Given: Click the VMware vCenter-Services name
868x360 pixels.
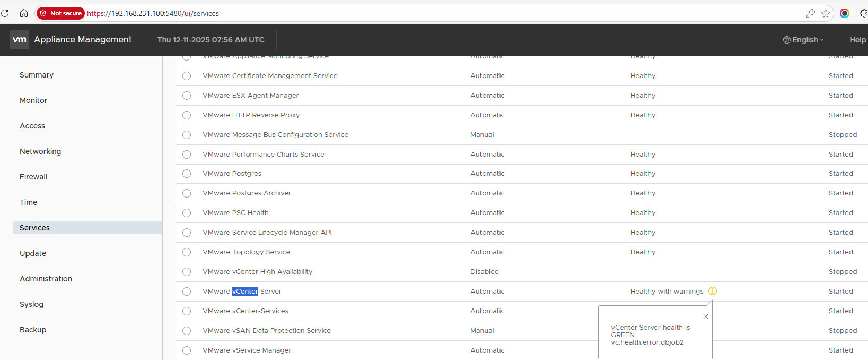Looking at the screenshot, I should pyautogui.click(x=246, y=311).
